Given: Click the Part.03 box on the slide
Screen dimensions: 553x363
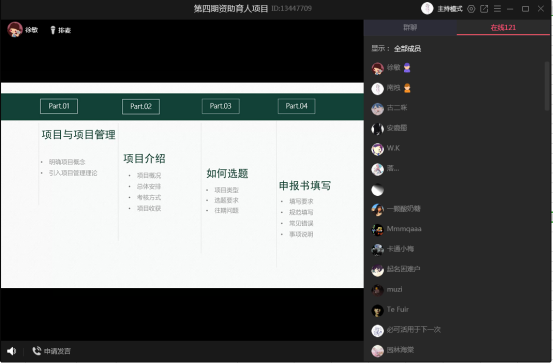Looking at the screenshot, I should (x=220, y=106).
